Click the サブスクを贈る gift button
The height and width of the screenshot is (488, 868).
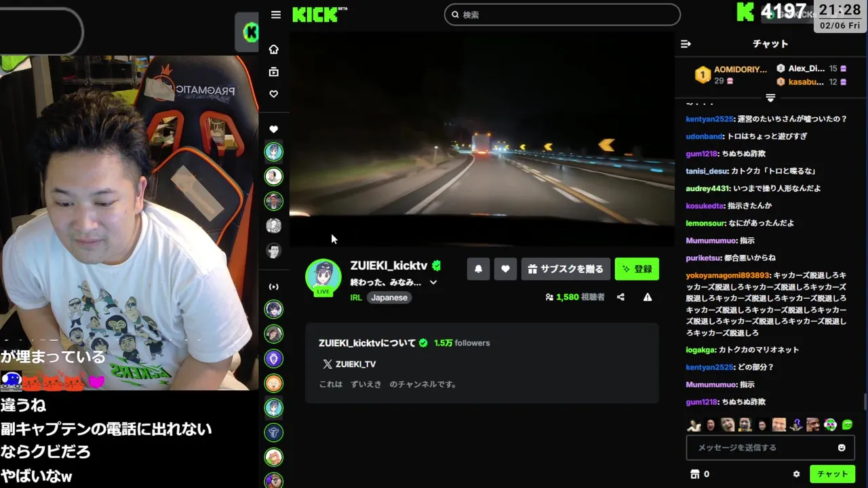pyautogui.click(x=566, y=269)
